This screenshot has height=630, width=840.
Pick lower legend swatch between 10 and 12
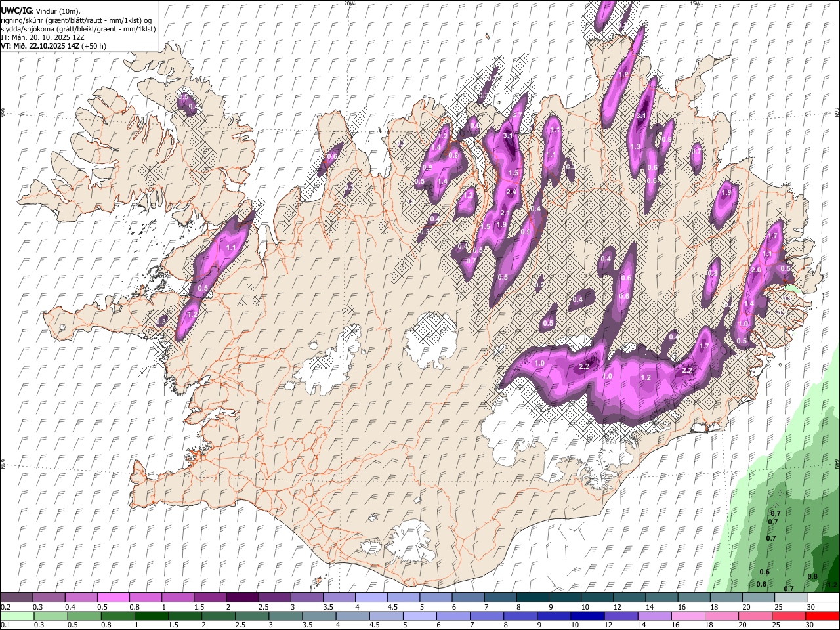click(x=586, y=616)
